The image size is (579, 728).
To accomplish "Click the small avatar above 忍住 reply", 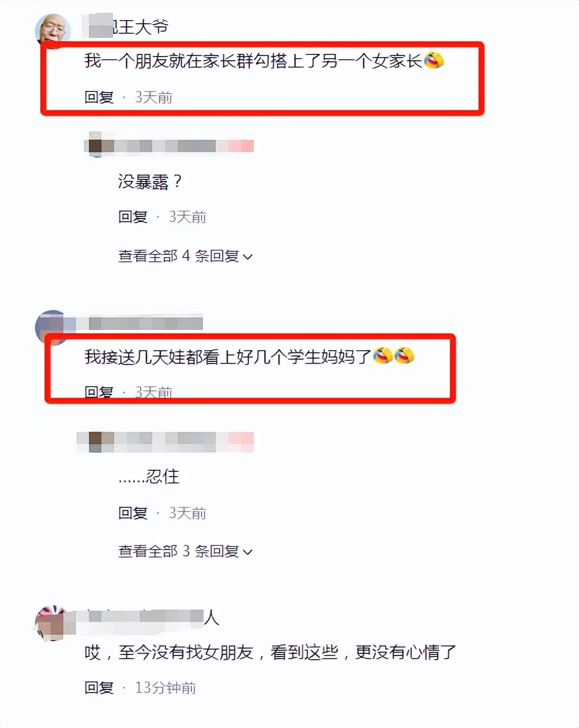I will pyautogui.click(x=95, y=441).
